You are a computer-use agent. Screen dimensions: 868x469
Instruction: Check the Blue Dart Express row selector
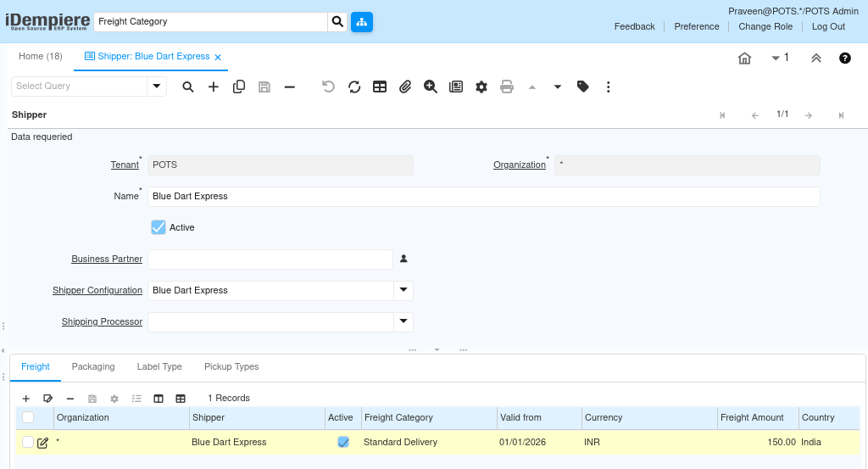click(28, 442)
